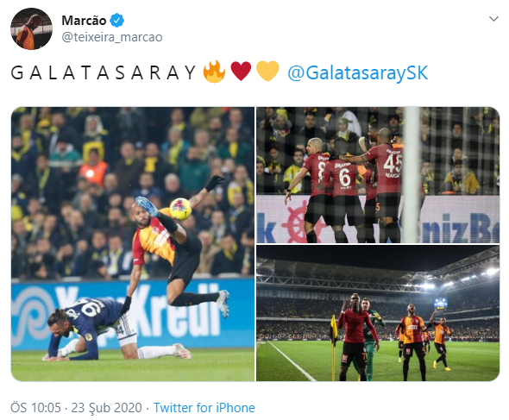The height and width of the screenshot is (420, 509).
Task: Open Marcão's profile avatar picture
Action: pos(31,28)
